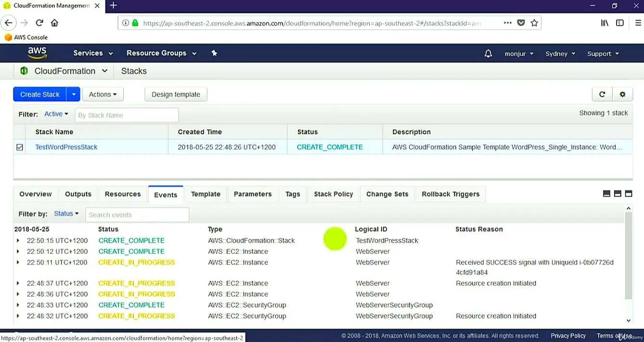Select the Events tab
Screen dimensions: 644x342
point(166,194)
